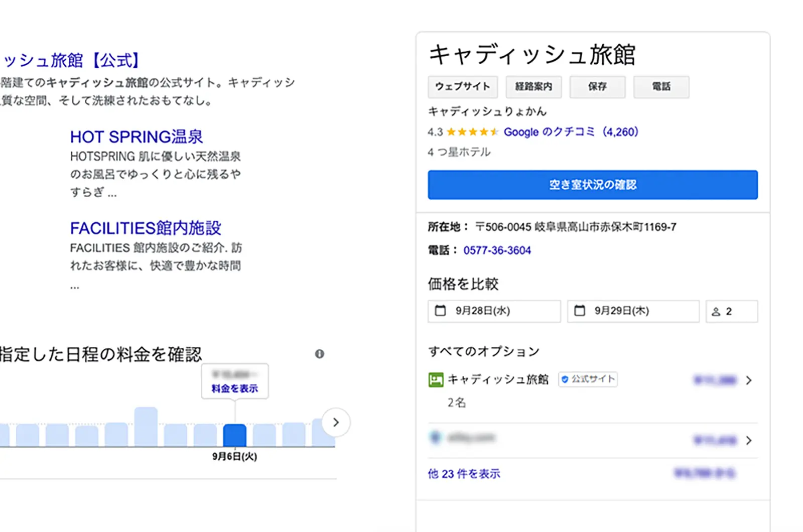Image resolution: width=803 pixels, height=532 pixels.
Task: Click the 経路案内 directions button
Action: [533, 87]
